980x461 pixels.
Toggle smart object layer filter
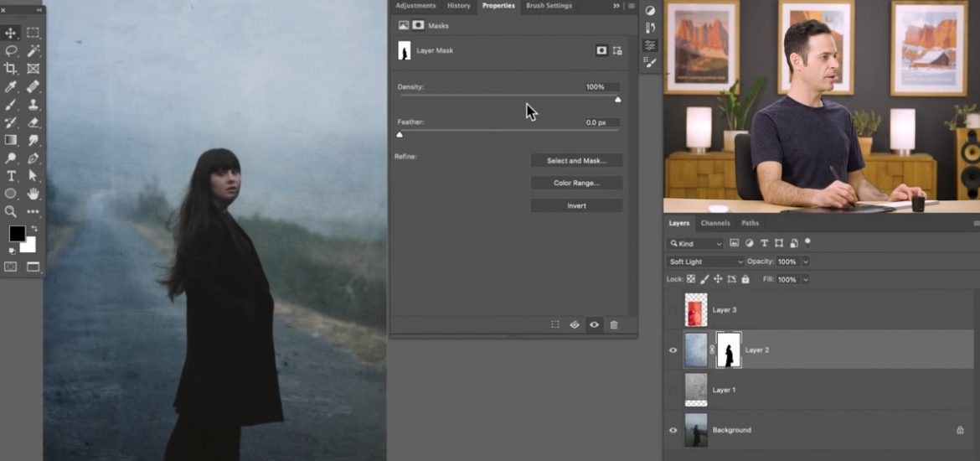pos(794,243)
